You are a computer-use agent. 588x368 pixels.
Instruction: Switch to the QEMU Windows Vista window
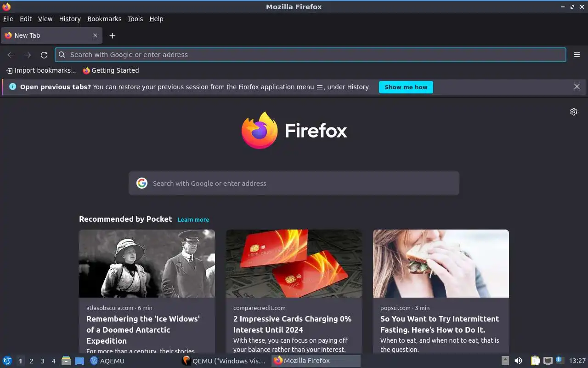[224, 361]
